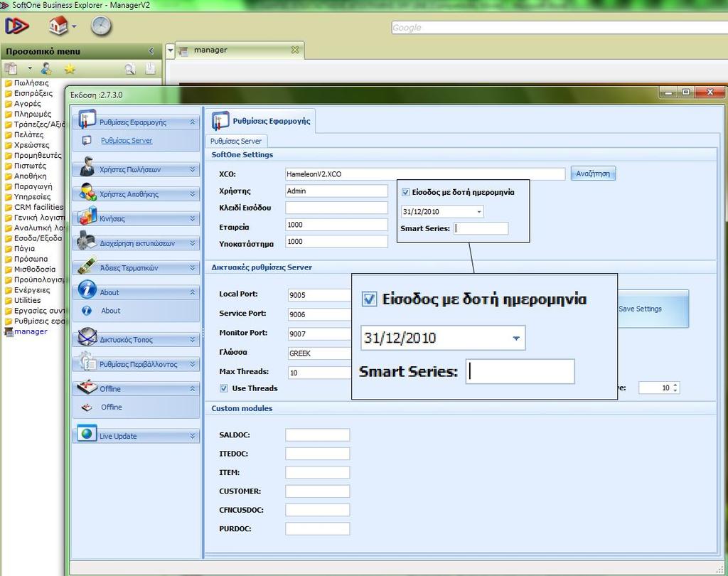Open the CRM facilities folder
Viewport: 728px width, 576px height.
pyautogui.click(x=38, y=207)
